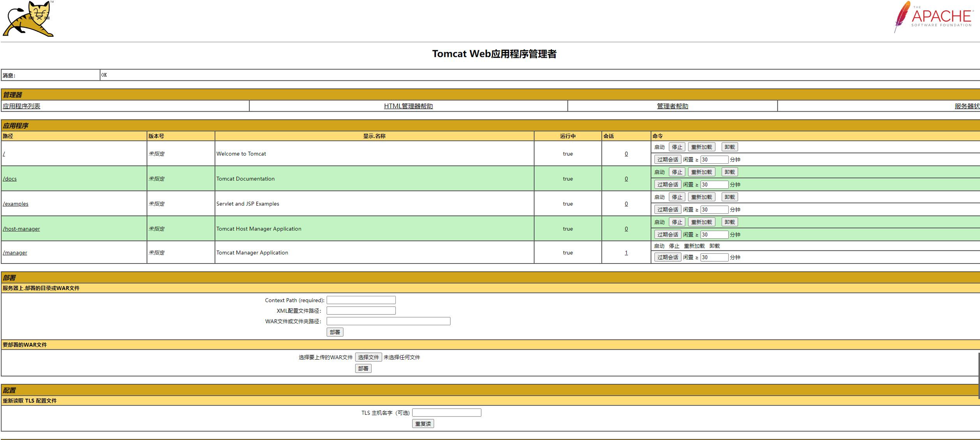Open the /host-manager application link
The height and width of the screenshot is (440, 980).
coord(21,229)
